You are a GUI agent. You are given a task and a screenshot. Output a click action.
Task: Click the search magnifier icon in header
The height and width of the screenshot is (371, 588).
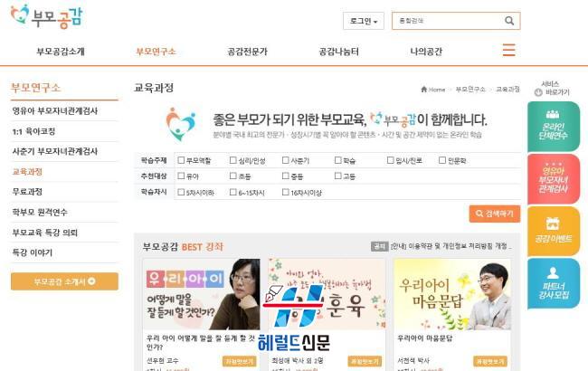(509, 21)
